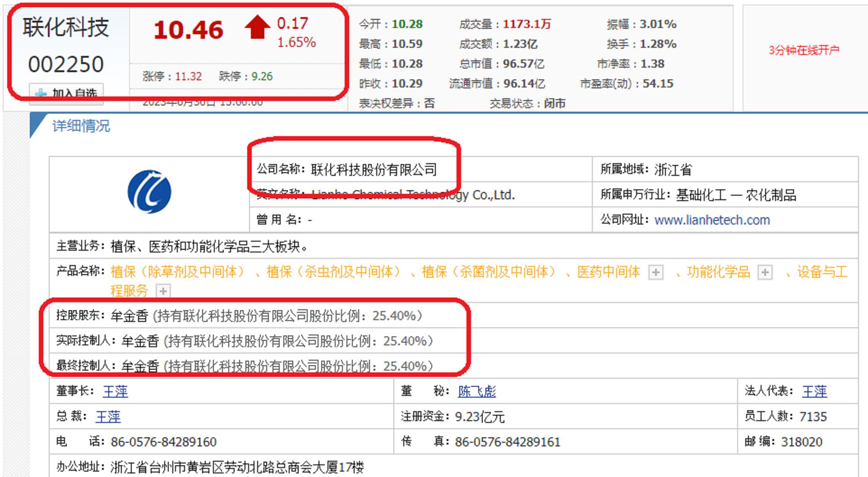Add stock via 加入自选 button
The height and width of the screenshot is (477, 868).
(66, 94)
